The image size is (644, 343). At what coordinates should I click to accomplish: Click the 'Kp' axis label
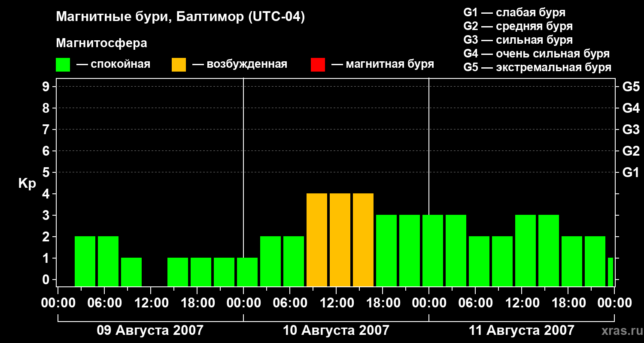coord(27,184)
